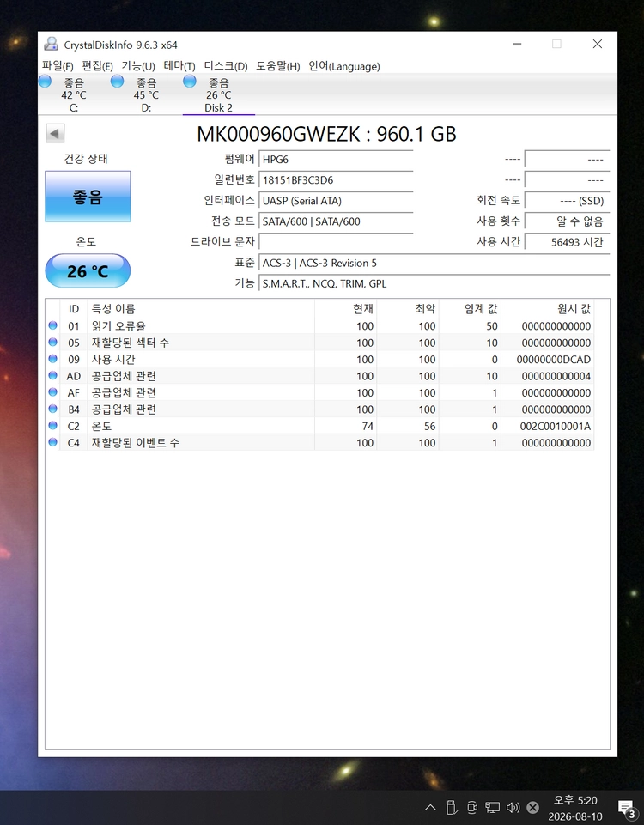
Task: Click the 사용 횟수 value 알 수 없음
Action: [x=568, y=221]
